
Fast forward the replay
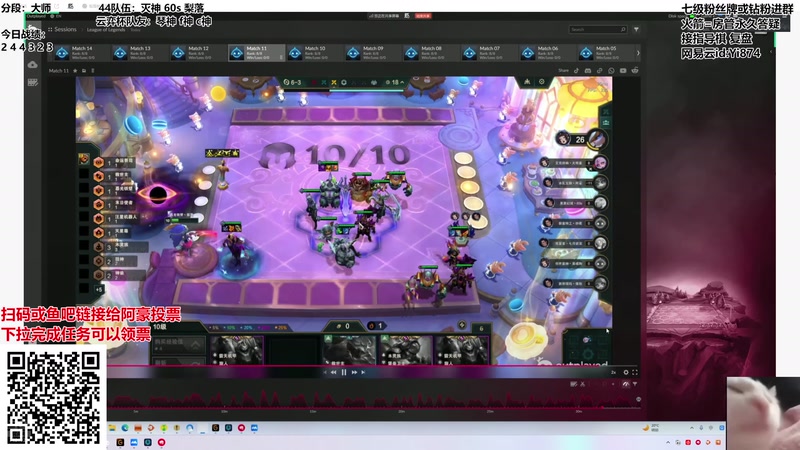[x=354, y=372]
